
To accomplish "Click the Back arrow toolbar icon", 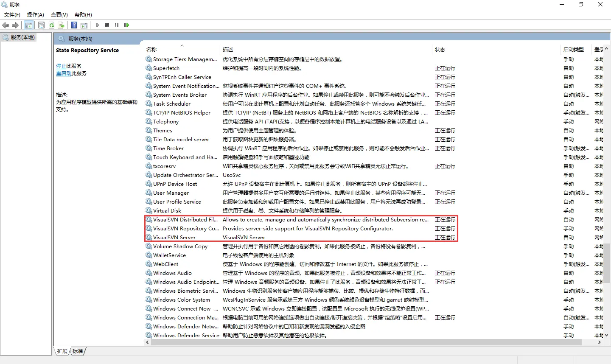I will (x=6, y=25).
